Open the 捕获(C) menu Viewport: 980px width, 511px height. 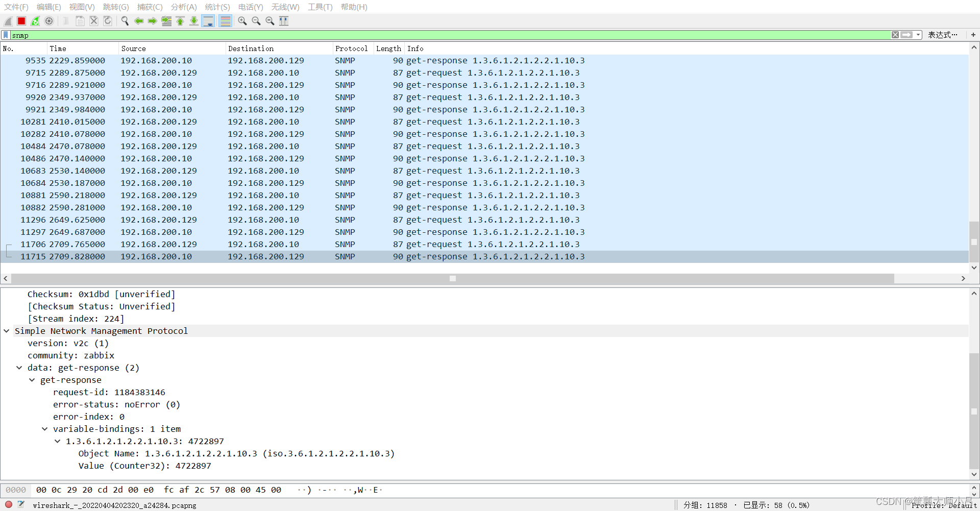[150, 7]
